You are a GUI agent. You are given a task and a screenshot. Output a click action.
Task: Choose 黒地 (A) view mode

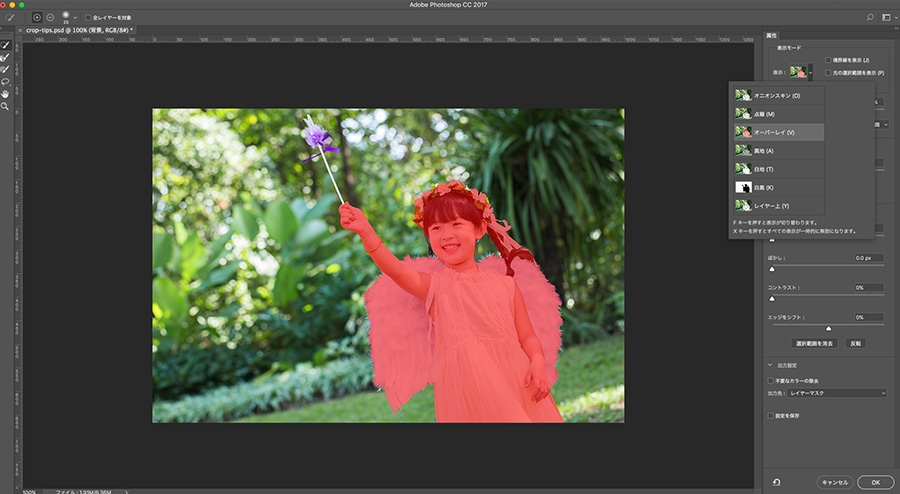[779, 151]
